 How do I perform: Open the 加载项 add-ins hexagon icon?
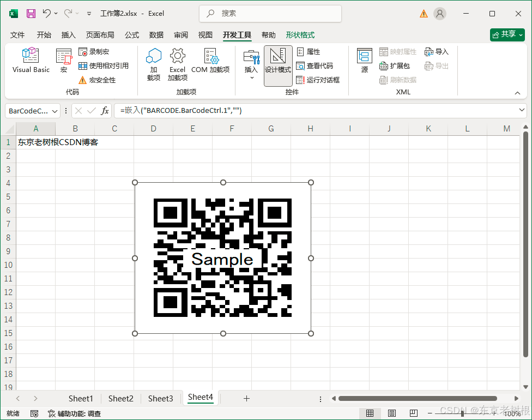click(x=154, y=64)
